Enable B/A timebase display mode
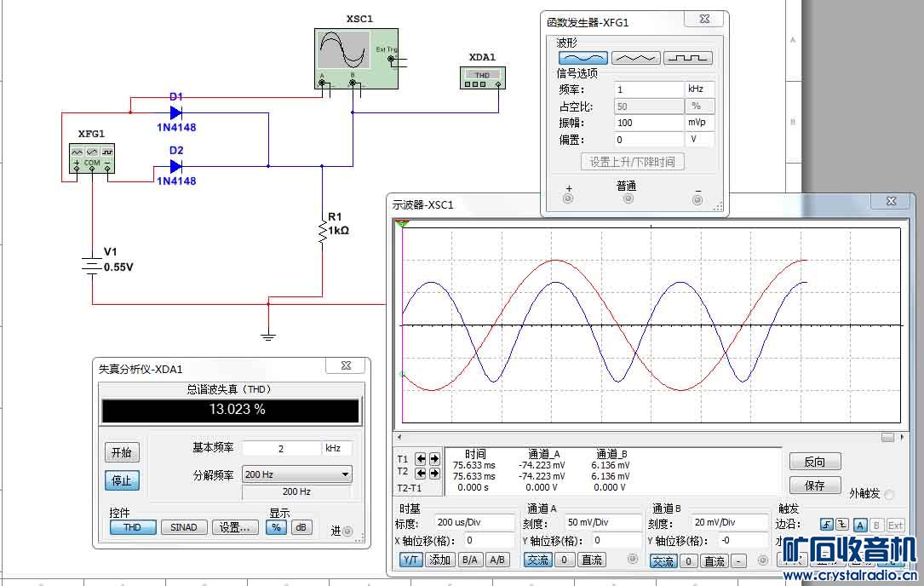 [469, 560]
